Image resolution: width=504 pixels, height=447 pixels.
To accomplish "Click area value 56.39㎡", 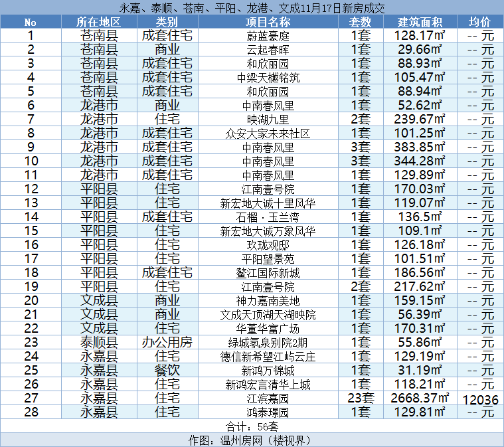I will coord(420,314).
